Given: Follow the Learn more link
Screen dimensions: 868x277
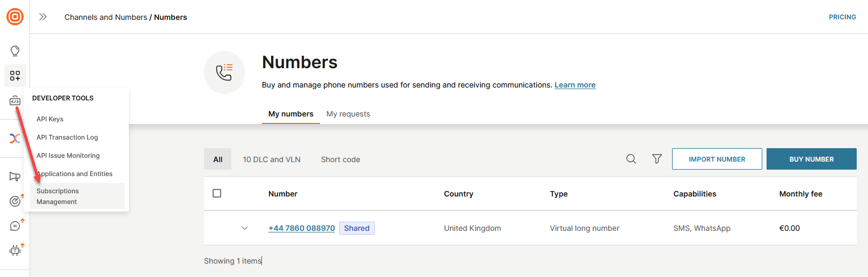Looking at the screenshot, I should [575, 85].
